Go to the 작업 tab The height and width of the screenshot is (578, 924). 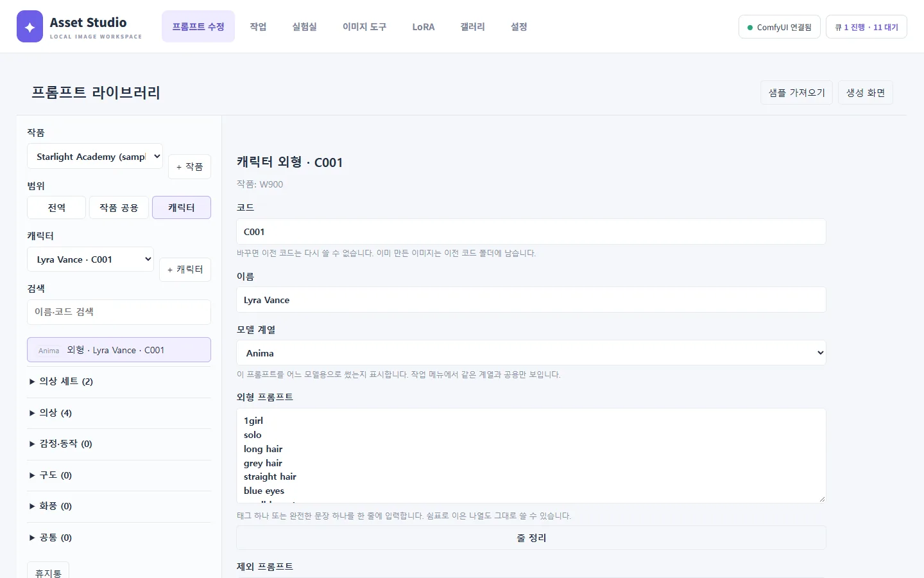coord(258,26)
